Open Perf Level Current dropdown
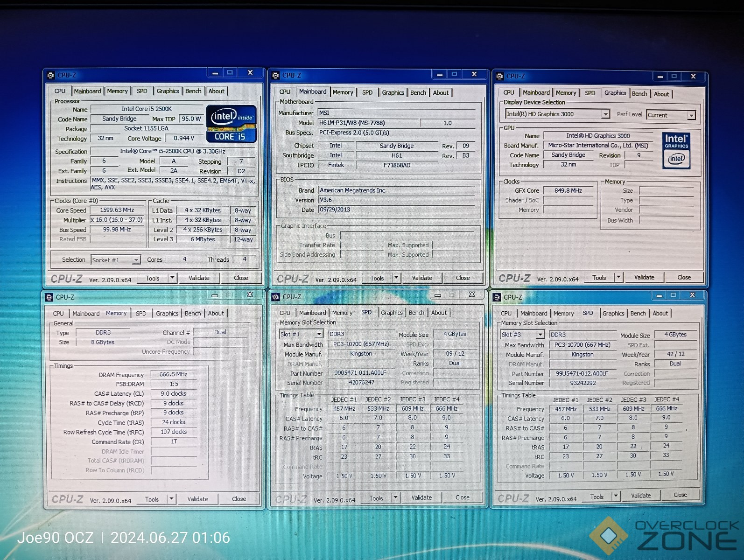744x560 pixels. coord(691,115)
